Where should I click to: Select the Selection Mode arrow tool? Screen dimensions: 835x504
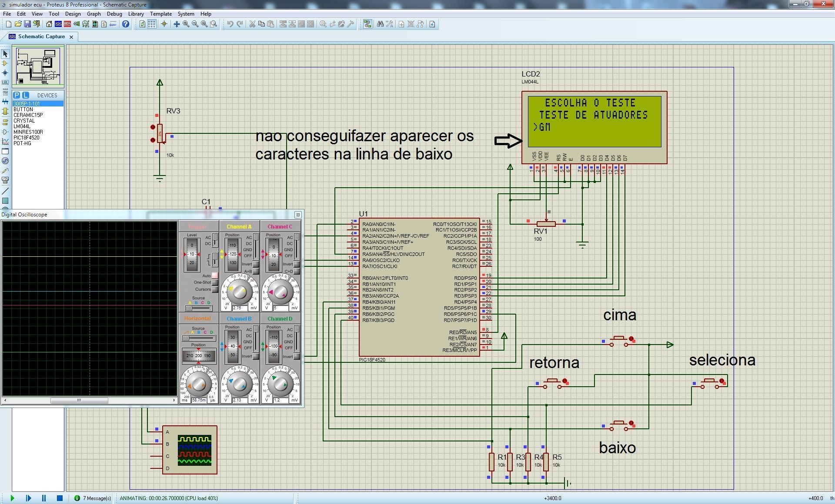pos(5,54)
